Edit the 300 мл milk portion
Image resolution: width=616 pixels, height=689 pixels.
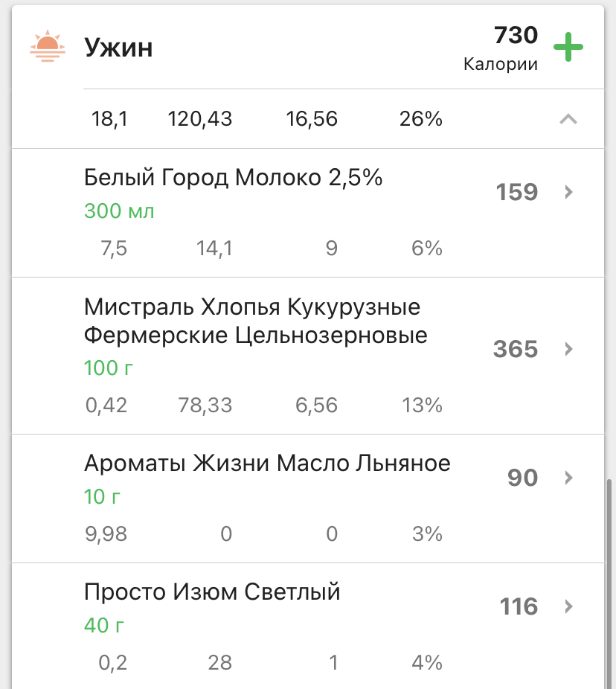119,211
